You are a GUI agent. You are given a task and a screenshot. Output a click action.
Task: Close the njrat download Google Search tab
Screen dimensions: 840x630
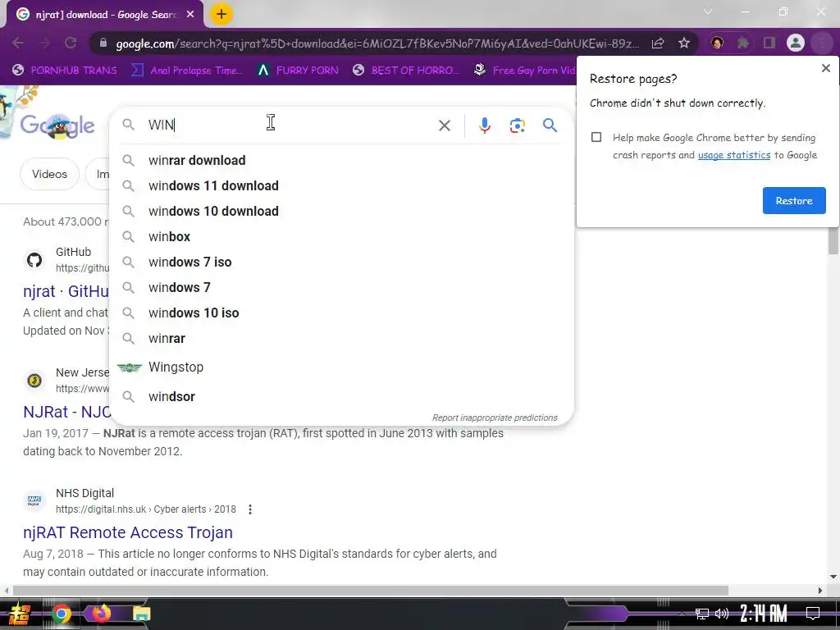(x=190, y=15)
